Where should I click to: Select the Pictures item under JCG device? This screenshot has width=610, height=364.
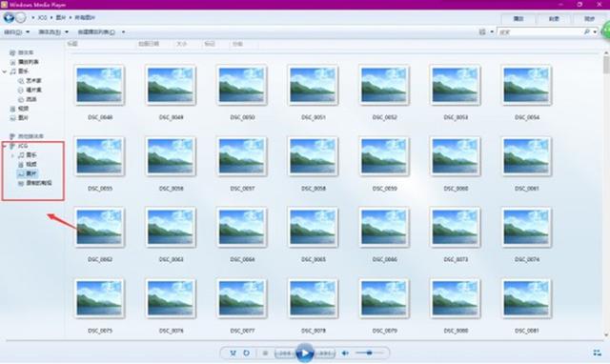coord(28,173)
